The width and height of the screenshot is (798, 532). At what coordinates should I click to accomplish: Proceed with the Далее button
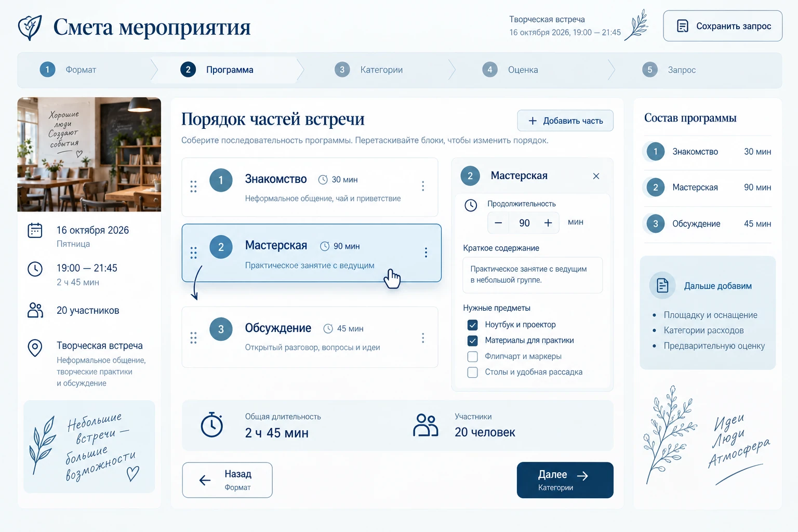[x=565, y=480]
